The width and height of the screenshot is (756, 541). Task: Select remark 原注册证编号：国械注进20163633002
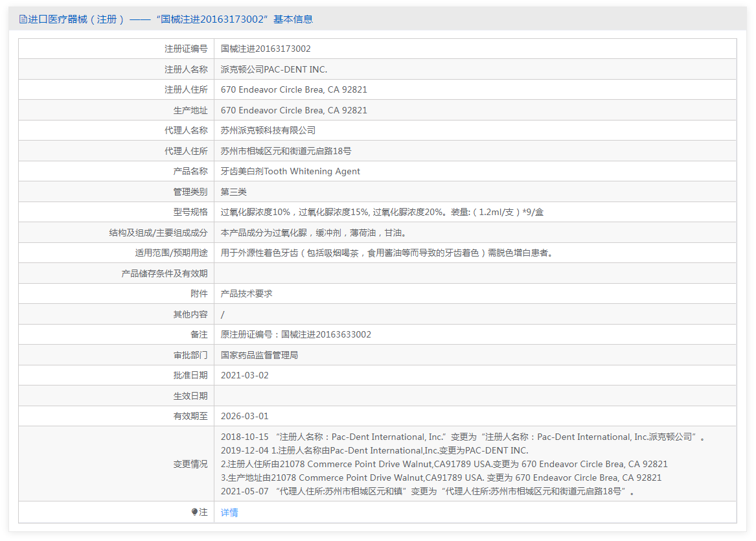[x=296, y=334]
